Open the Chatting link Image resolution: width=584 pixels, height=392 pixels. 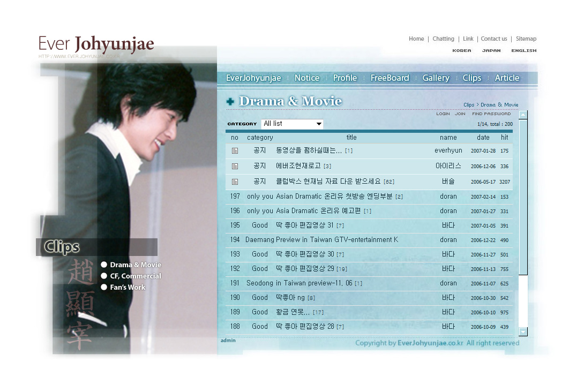tap(443, 39)
